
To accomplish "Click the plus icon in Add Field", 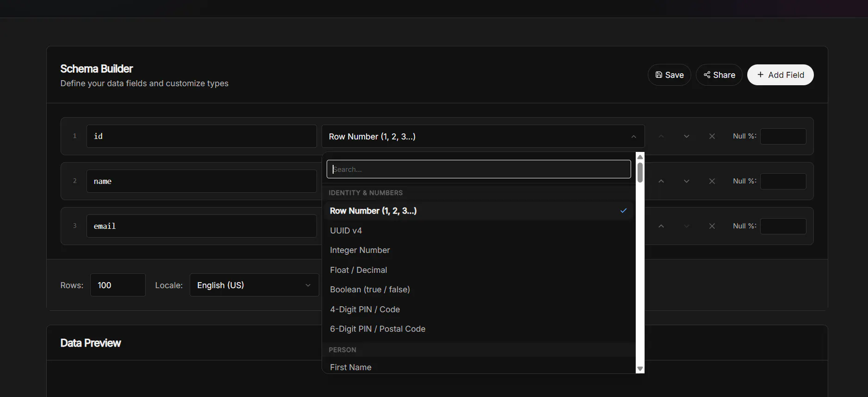I will point(760,75).
